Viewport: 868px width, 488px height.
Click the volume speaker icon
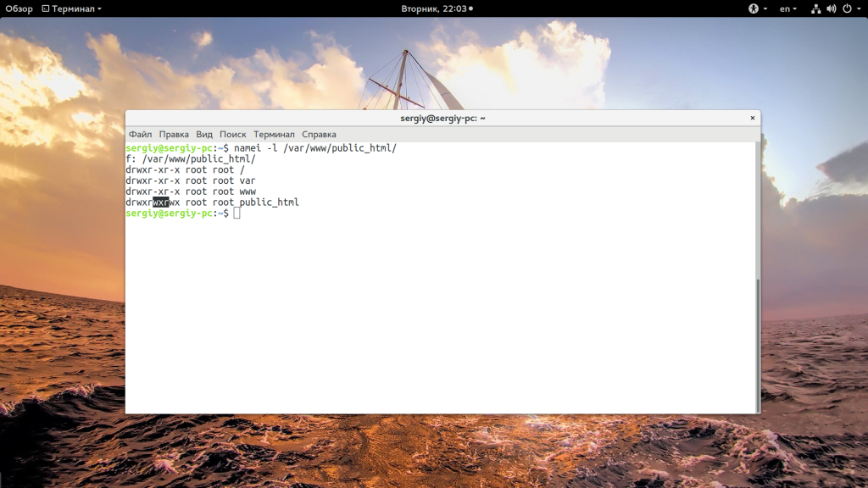coord(831,8)
